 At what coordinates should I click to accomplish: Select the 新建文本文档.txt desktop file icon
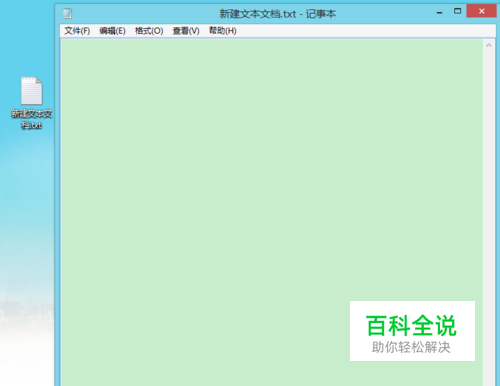(32, 103)
